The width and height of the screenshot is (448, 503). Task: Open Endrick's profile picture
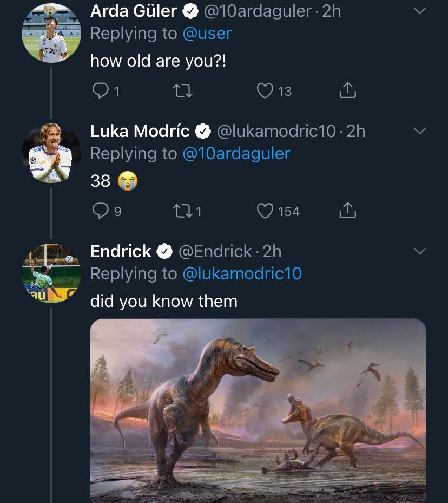[51, 273]
